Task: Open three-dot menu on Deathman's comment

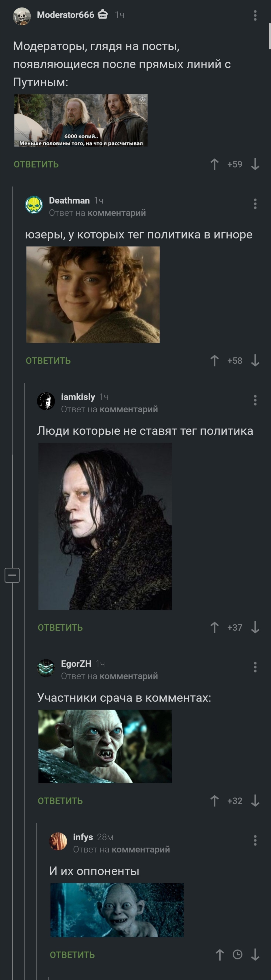Action: pos(255,203)
